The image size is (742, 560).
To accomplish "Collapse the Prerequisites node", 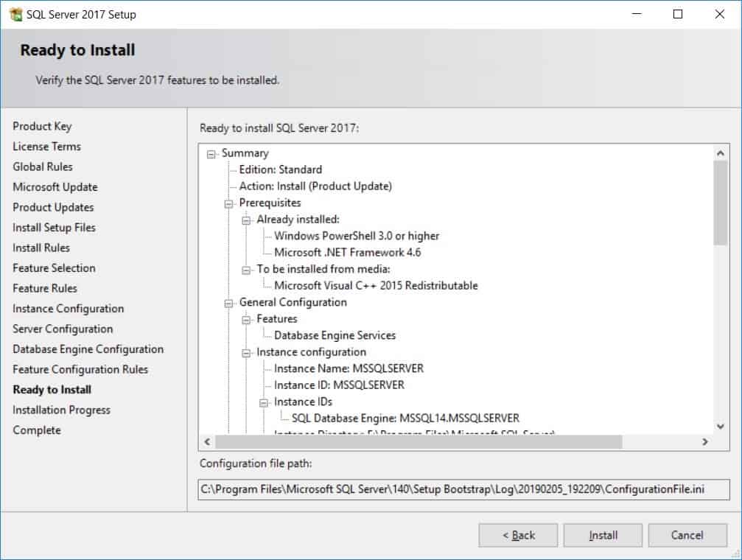I will coord(228,204).
